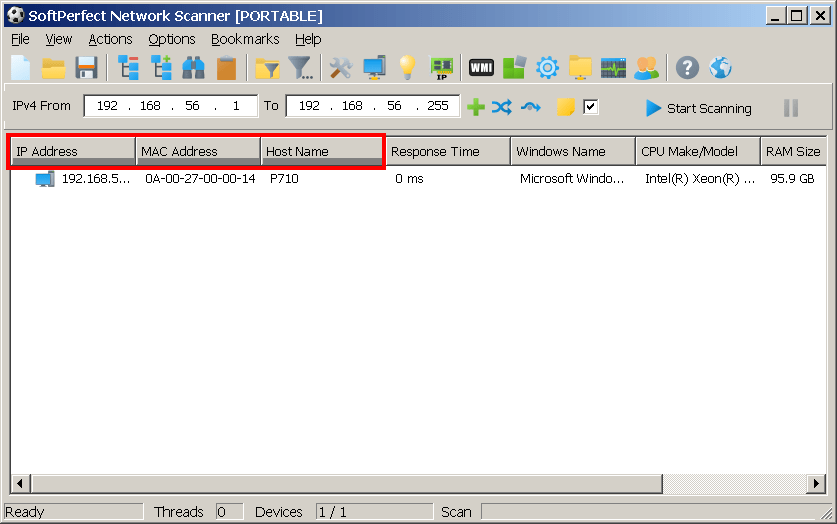Viewport: 837px width, 524px height.
Task: Click the blue gear services icon
Action: point(547,68)
